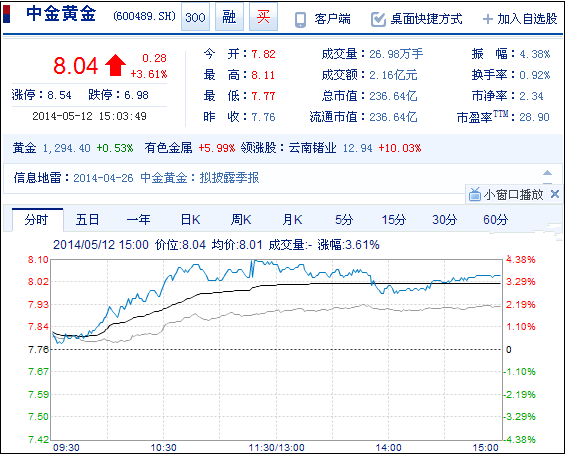This screenshot has height=455, width=566.
Task: Open the 云南锗业 leading stock link
Action: (x=313, y=148)
